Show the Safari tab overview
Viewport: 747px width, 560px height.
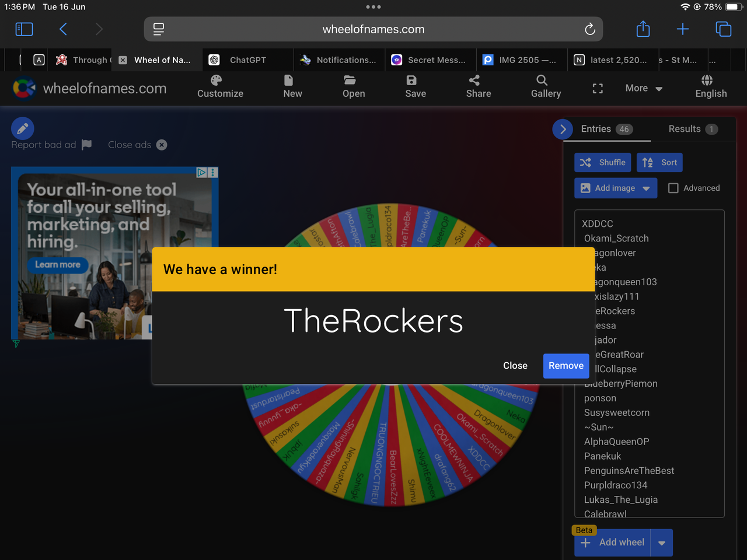pos(723,29)
